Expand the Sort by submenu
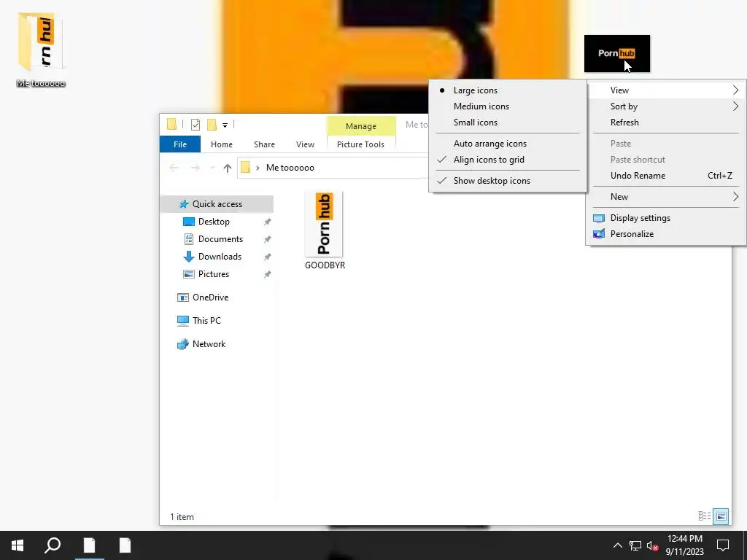747x560 pixels. (666, 106)
